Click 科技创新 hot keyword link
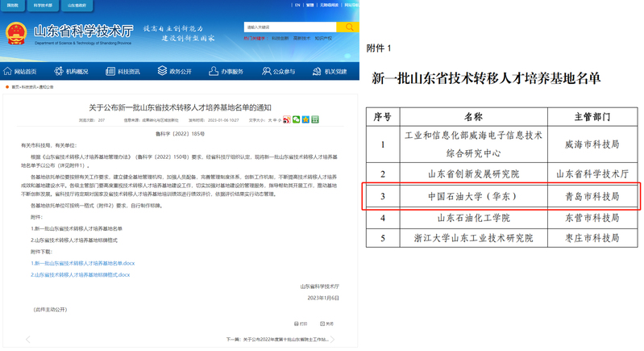The image size is (644, 351). tap(280, 38)
